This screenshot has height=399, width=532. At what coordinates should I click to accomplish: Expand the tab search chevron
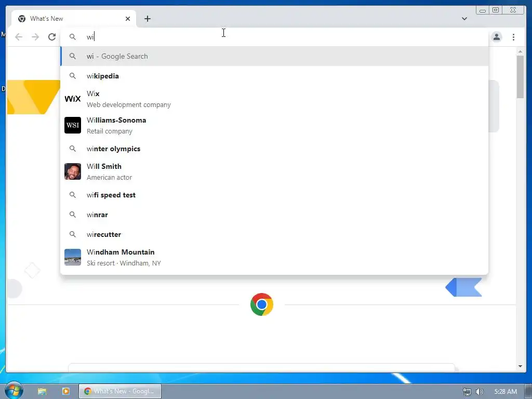click(x=464, y=19)
